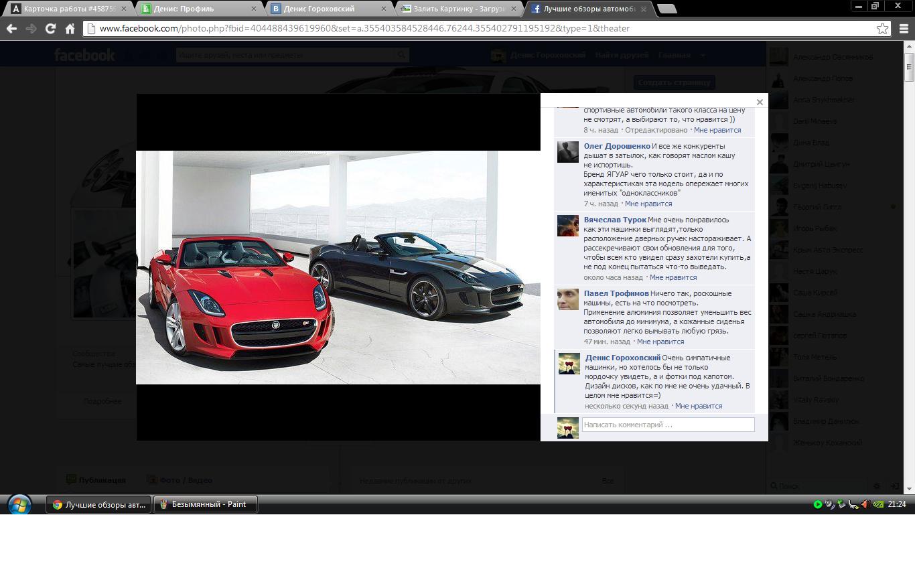The width and height of the screenshot is (915, 588).
Task: Click Мне нравится on the edited comment
Action: click(717, 130)
